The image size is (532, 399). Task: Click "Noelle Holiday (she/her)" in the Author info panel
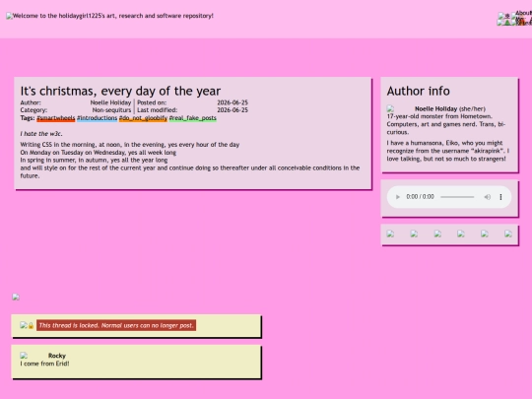(450, 109)
